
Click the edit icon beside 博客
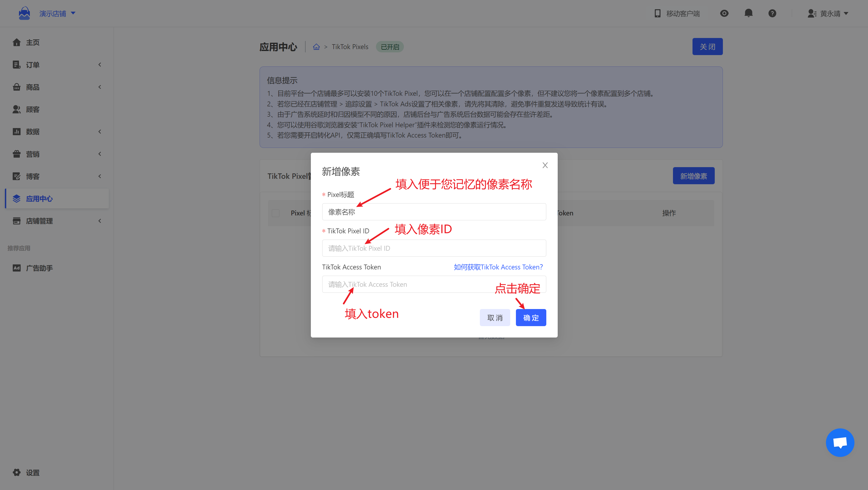(17, 176)
